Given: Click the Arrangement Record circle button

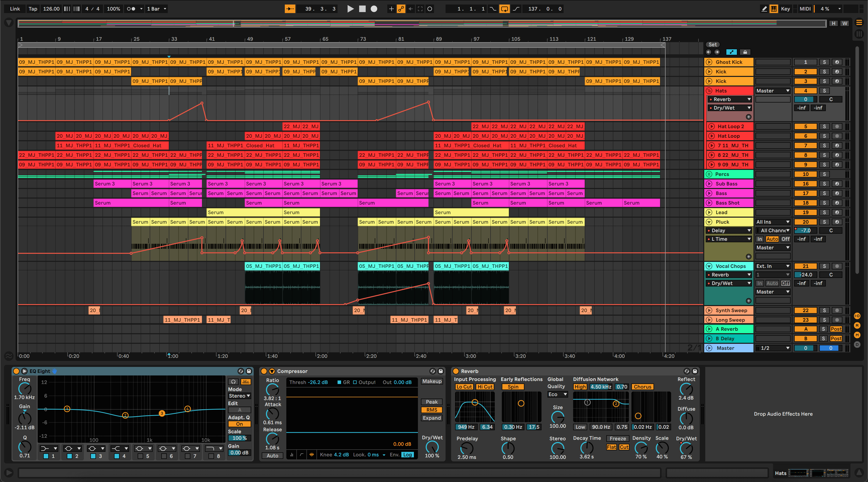Looking at the screenshot, I should 374,9.
